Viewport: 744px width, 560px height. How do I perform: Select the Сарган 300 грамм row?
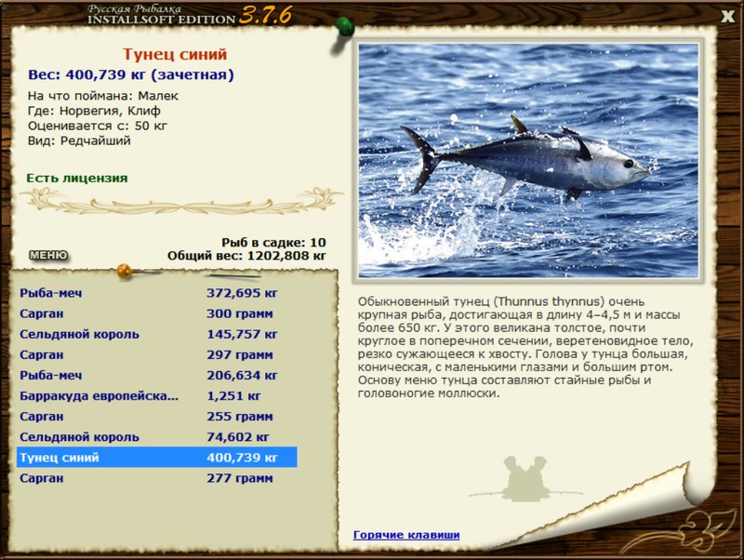(x=157, y=313)
